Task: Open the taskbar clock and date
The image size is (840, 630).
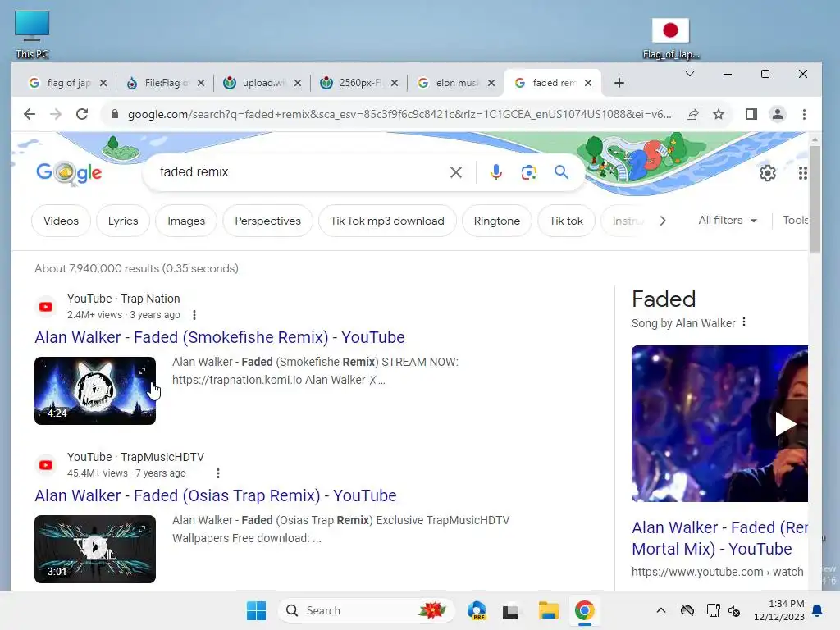Action: pos(779,610)
